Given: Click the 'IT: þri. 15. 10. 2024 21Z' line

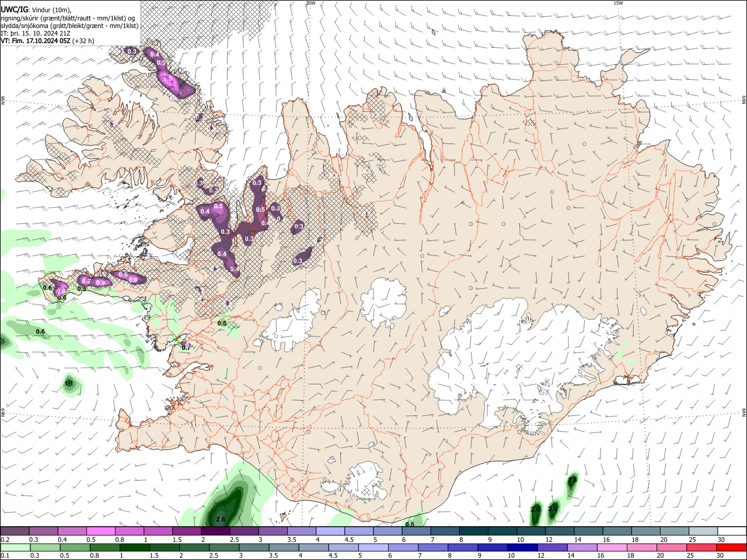Looking at the screenshot, I should (36, 33).
